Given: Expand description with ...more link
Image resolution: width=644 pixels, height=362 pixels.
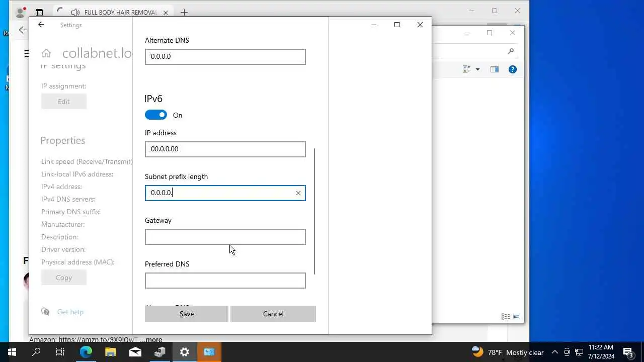Looking at the screenshot, I should pyautogui.click(x=151, y=339).
